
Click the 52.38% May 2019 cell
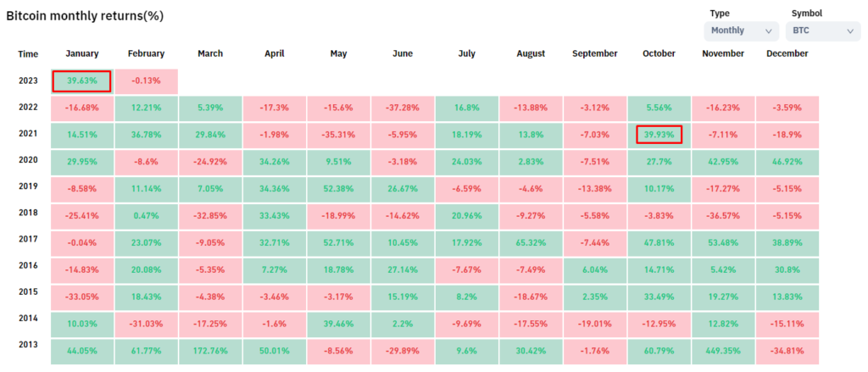coord(338,189)
